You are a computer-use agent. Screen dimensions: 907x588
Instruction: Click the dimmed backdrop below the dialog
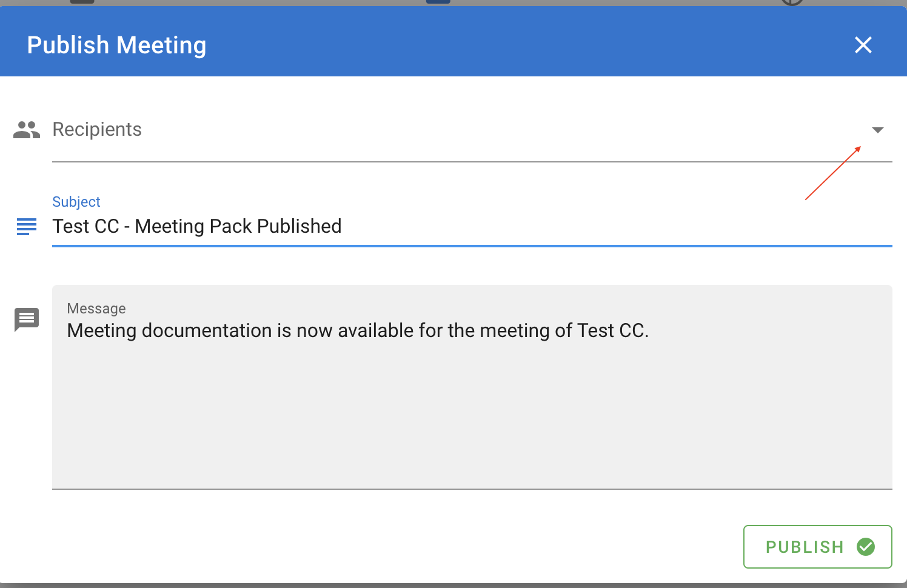pos(453,586)
